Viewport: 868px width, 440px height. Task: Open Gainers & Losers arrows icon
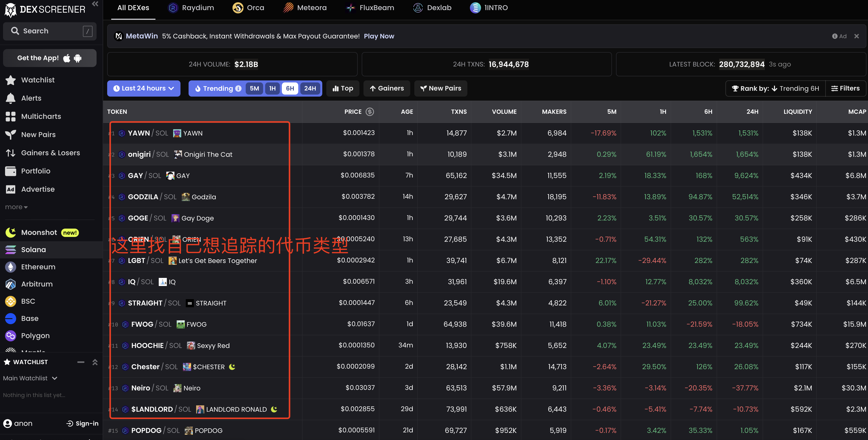10,153
